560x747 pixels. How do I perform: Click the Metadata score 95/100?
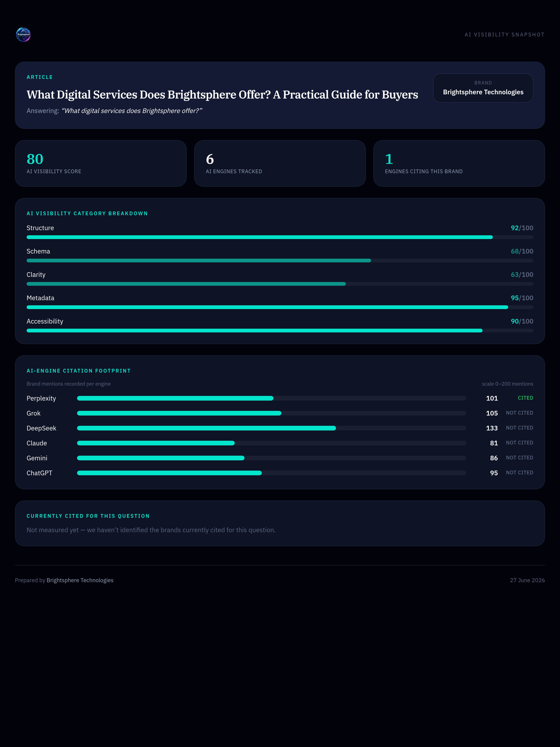coord(522,298)
